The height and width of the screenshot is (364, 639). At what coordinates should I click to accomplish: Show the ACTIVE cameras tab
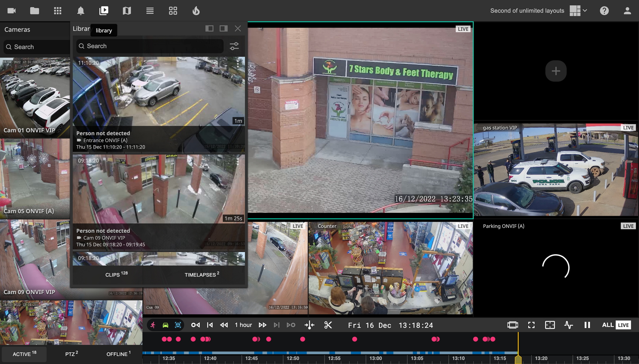coord(24,354)
